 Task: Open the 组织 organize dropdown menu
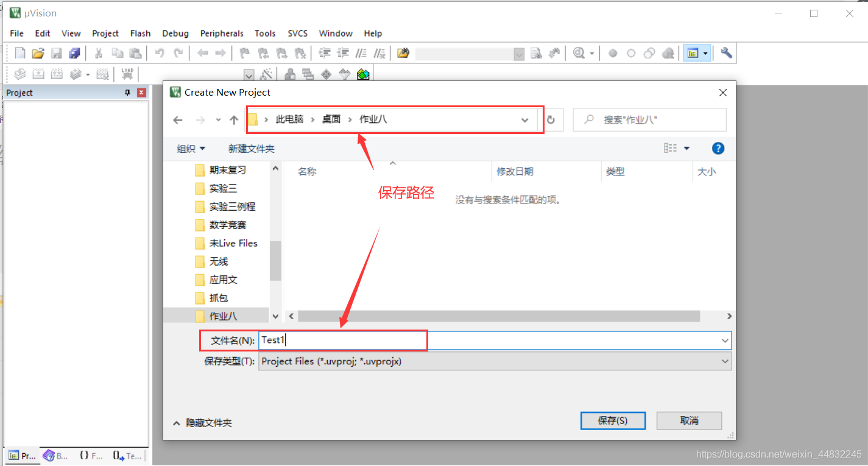(191, 149)
